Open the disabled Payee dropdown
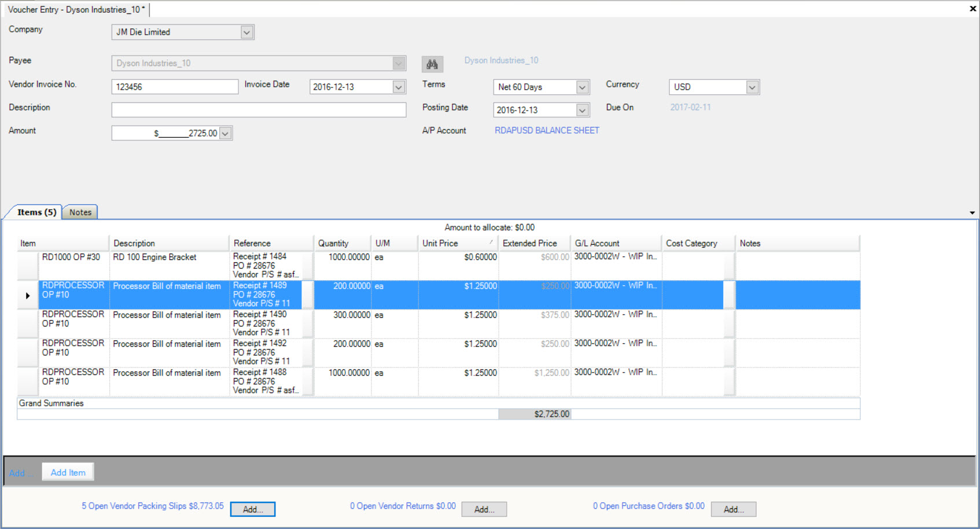The height and width of the screenshot is (529, 980). [399, 63]
